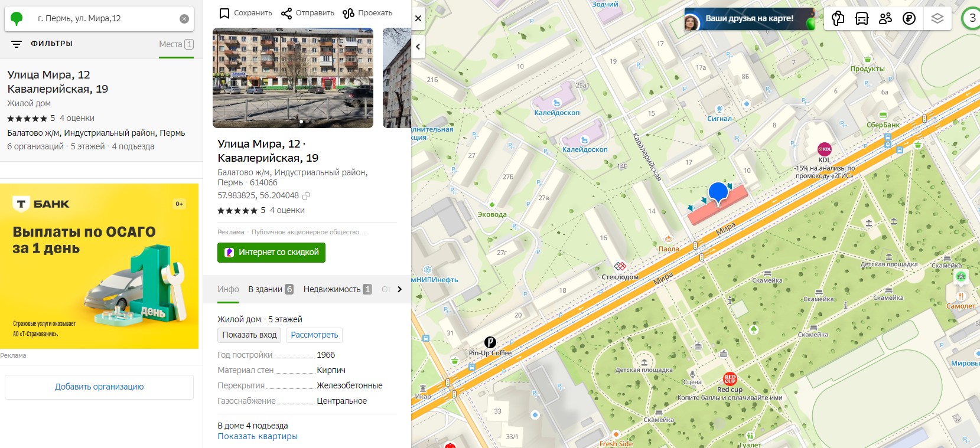Show friends on map people icon
Viewport: 980px width, 448px height.
click(x=885, y=18)
